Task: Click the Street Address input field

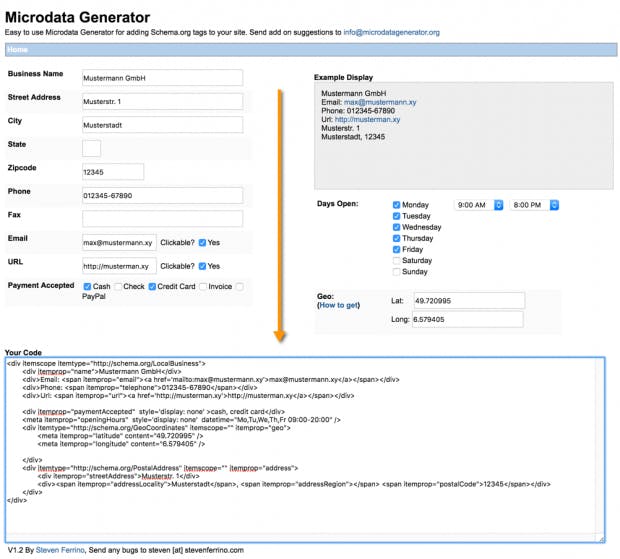Action: click(162, 102)
